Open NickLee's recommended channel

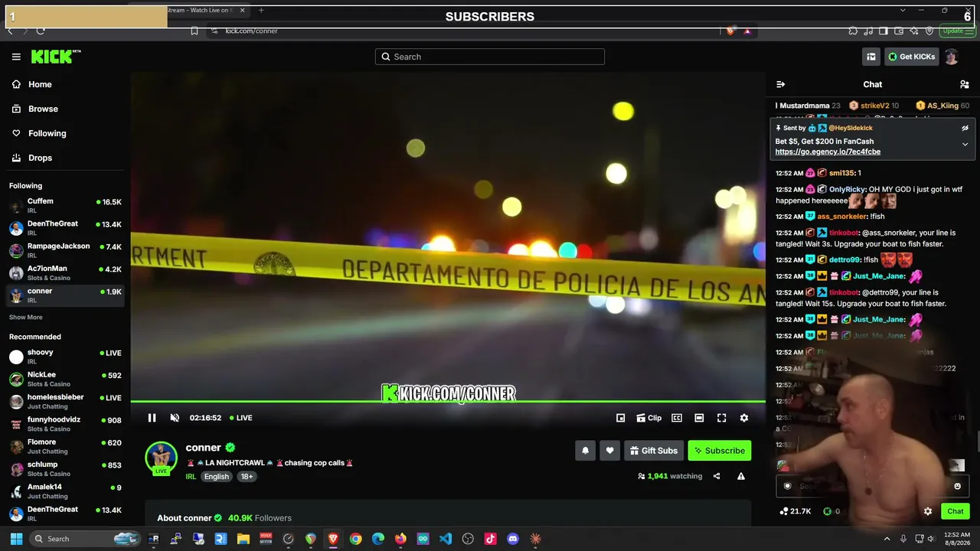(x=65, y=379)
